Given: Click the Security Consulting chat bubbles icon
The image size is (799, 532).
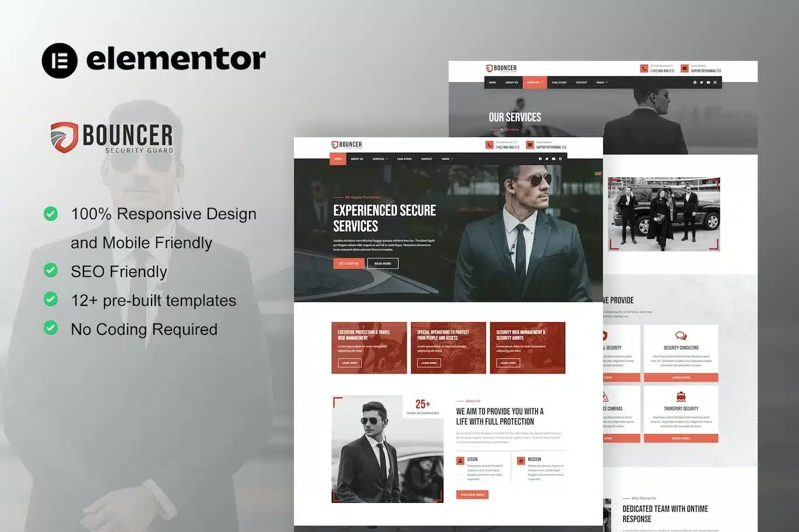Looking at the screenshot, I should (x=681, y=336).
